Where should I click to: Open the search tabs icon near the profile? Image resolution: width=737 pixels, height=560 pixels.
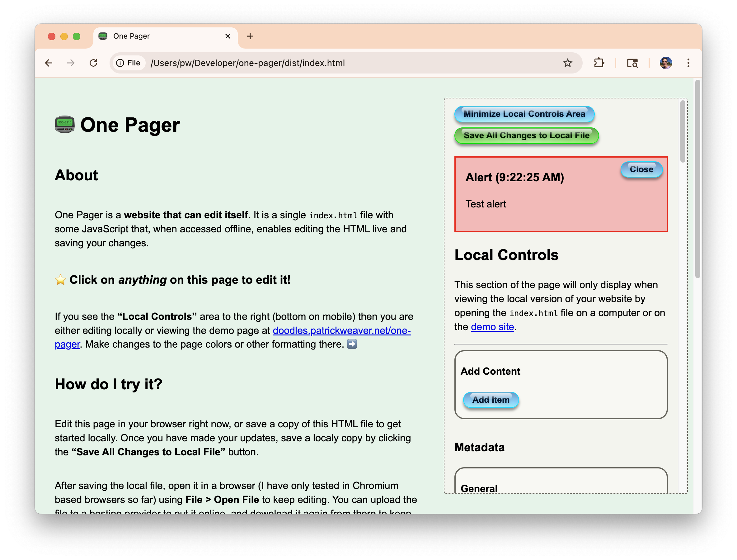point(632,63)
